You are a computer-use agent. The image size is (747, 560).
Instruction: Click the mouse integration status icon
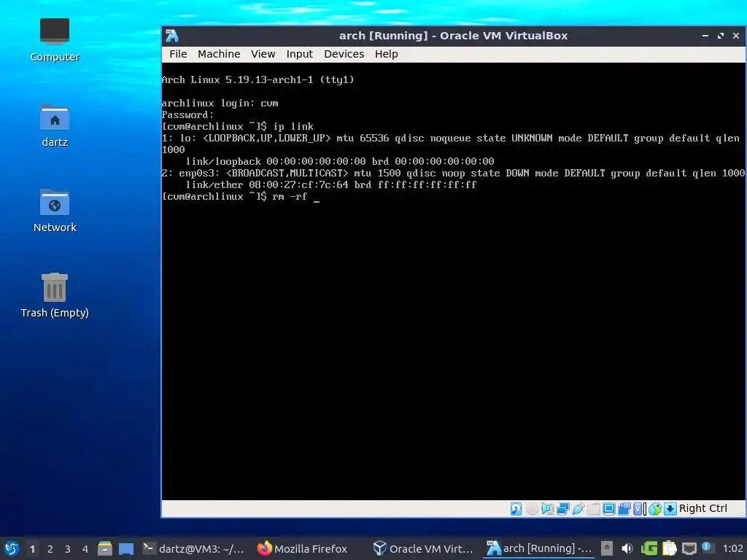[x=654, y=508]
